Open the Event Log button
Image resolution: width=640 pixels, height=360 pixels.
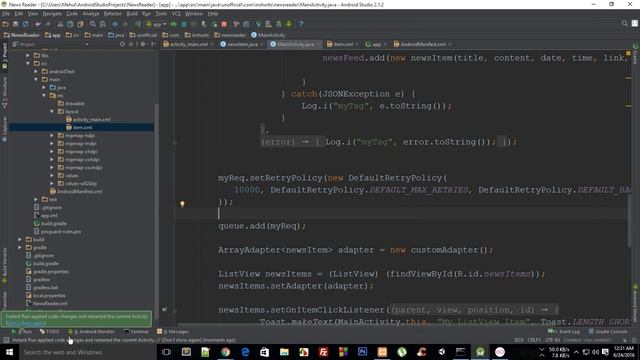tap(563, 331)
